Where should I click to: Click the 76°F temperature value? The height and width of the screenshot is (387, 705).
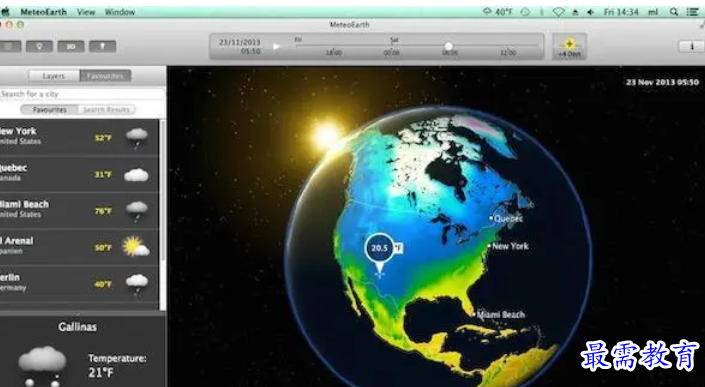click(103, 211)
